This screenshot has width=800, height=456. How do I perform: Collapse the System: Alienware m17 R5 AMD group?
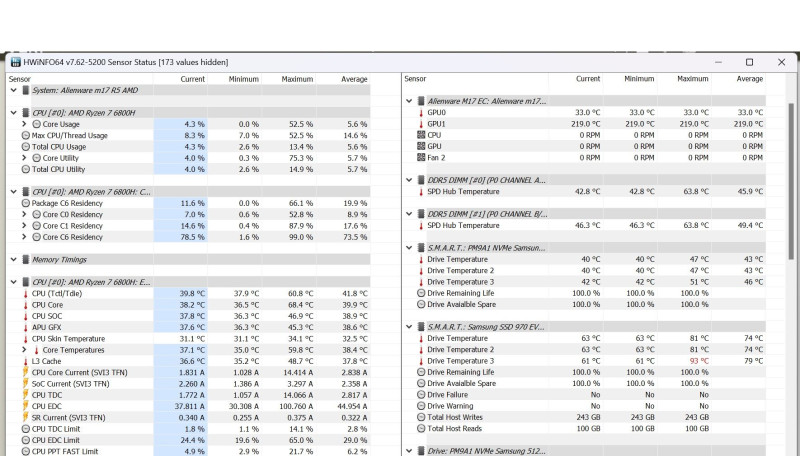pos(14,90)
